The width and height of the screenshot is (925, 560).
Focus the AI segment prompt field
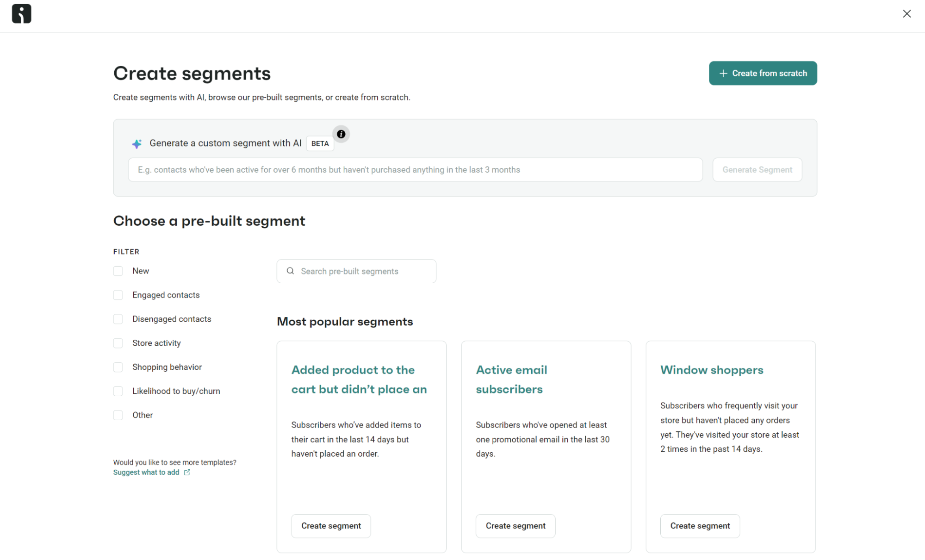[x=415, y=170]
